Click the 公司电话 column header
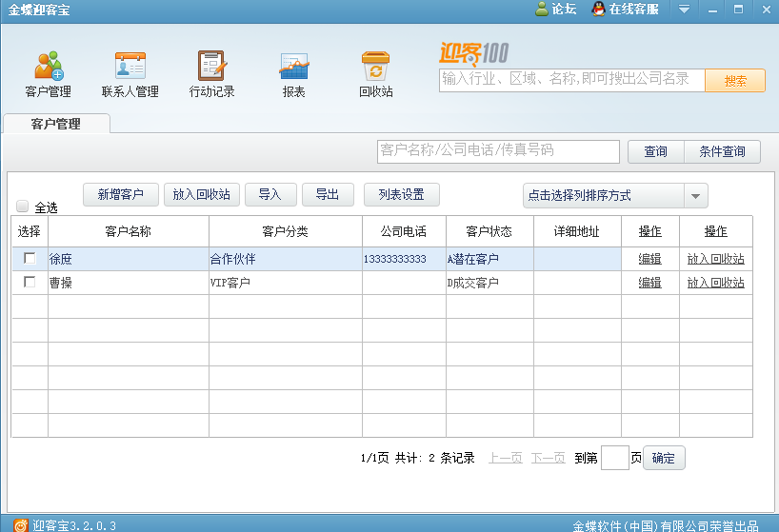The height and width of the screenshot is (532, 779). coord(404,231)
